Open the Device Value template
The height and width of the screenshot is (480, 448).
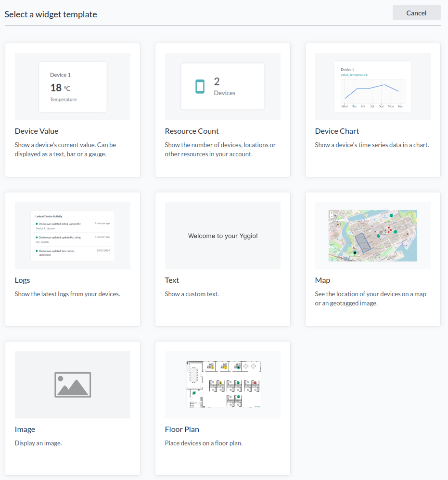37,131
